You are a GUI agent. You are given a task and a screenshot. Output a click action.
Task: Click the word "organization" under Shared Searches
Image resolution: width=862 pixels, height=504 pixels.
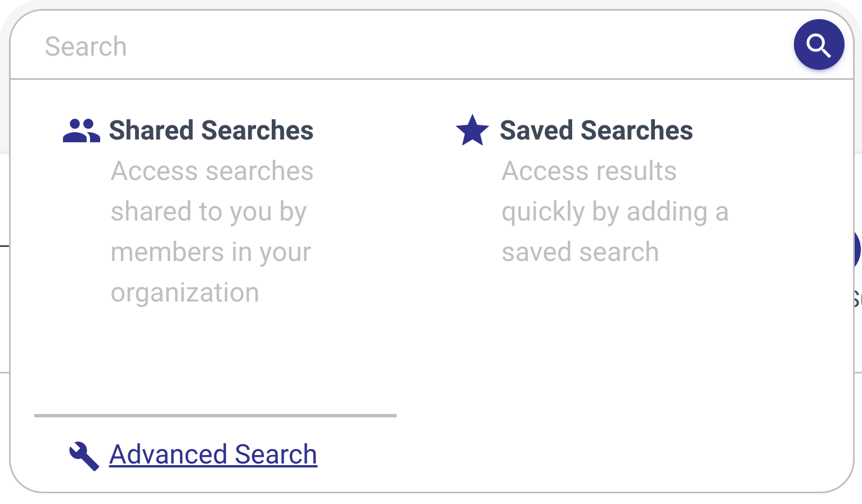tap(185, 292)
